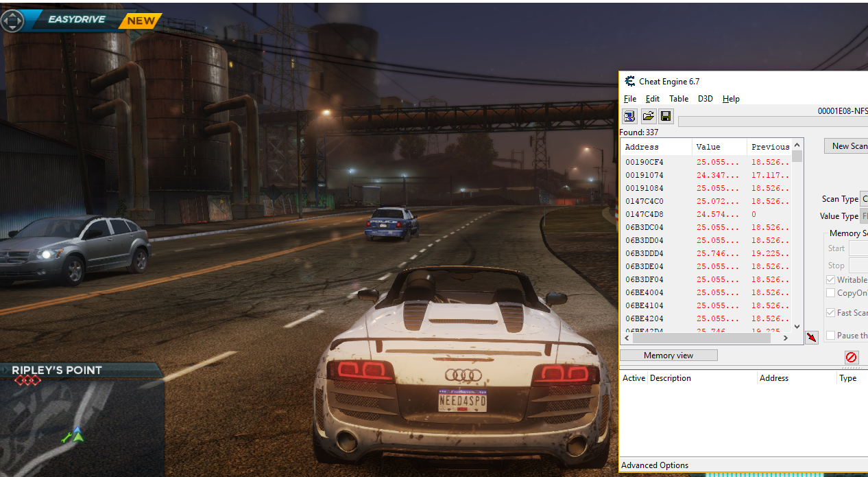The image size is (868, 477).
Task: Select the address 06BE4204 row
Action: (706, 318)
